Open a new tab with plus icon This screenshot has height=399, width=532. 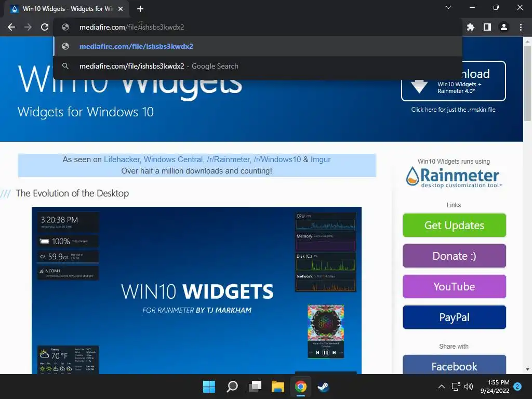140,9
